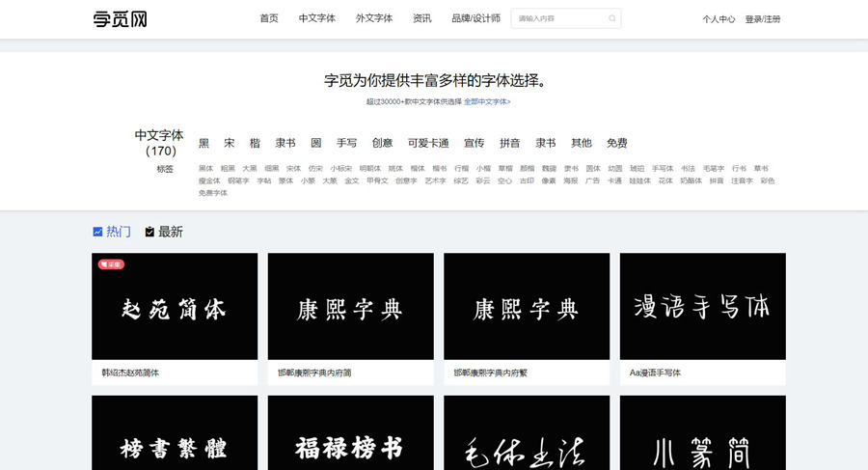Open 个人中心

point(719,19)
